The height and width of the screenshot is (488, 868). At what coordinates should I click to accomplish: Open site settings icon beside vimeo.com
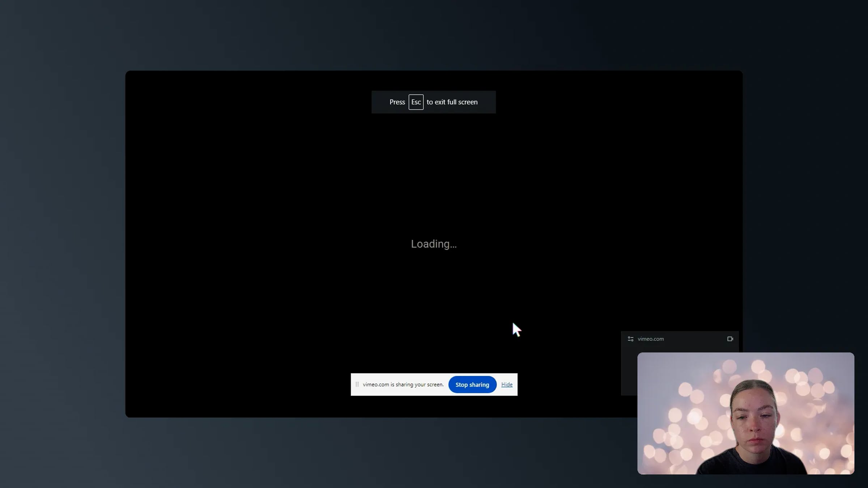630,339
